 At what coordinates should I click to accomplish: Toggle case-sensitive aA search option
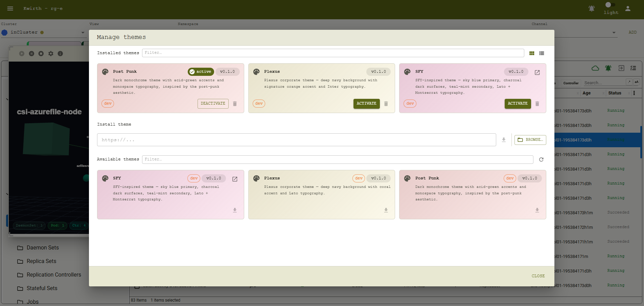[x=637, y=82]
